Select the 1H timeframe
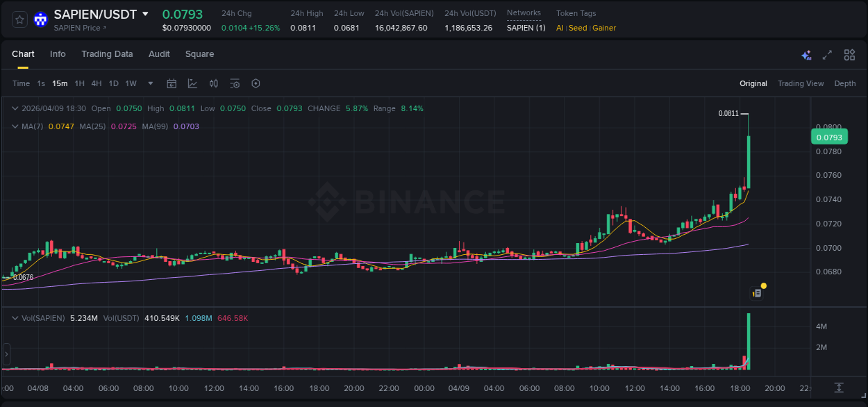This screenshot has width=868, height=407. pyautogui.click(x=79, y=83)
